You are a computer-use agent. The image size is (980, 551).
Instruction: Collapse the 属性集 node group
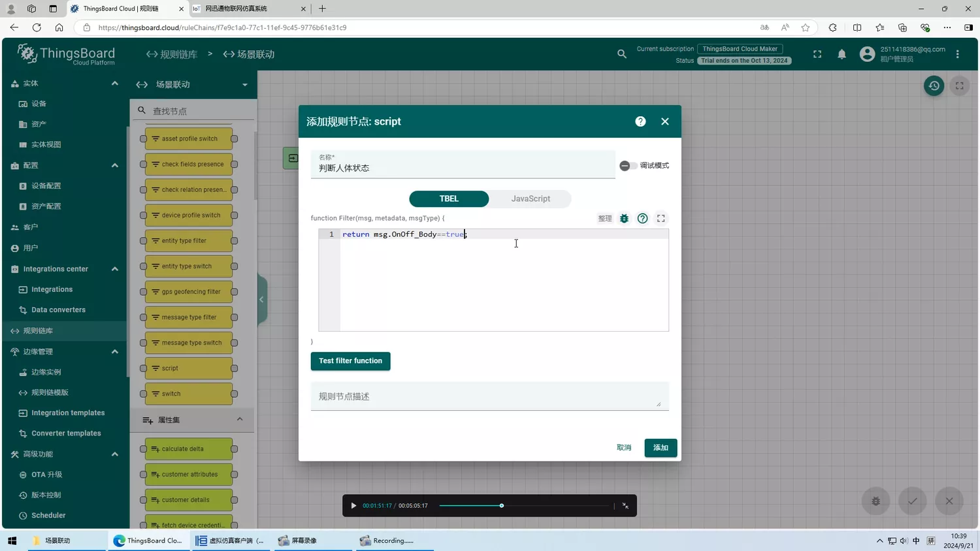click(239, 420)
